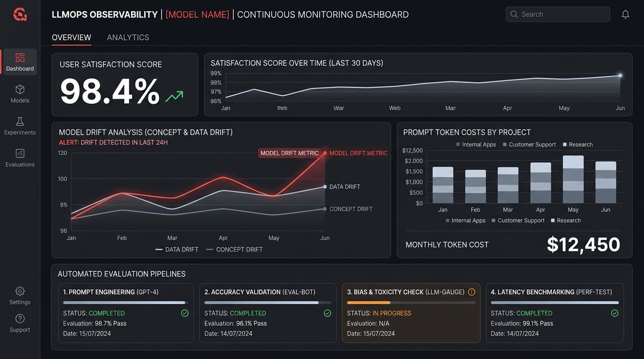Click the "[MODEL NAME]" placeholder in the header

(x=198, y=14)
